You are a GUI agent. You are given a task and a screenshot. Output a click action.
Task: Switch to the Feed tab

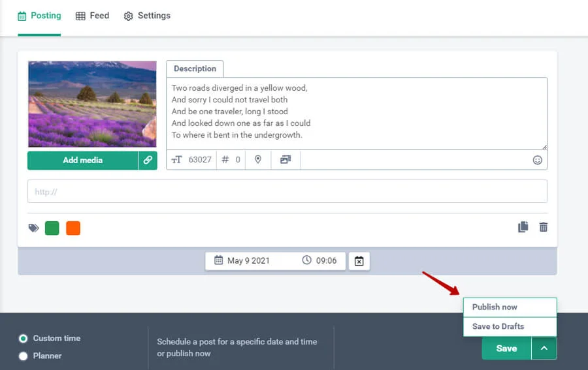[x=92, y=16]
